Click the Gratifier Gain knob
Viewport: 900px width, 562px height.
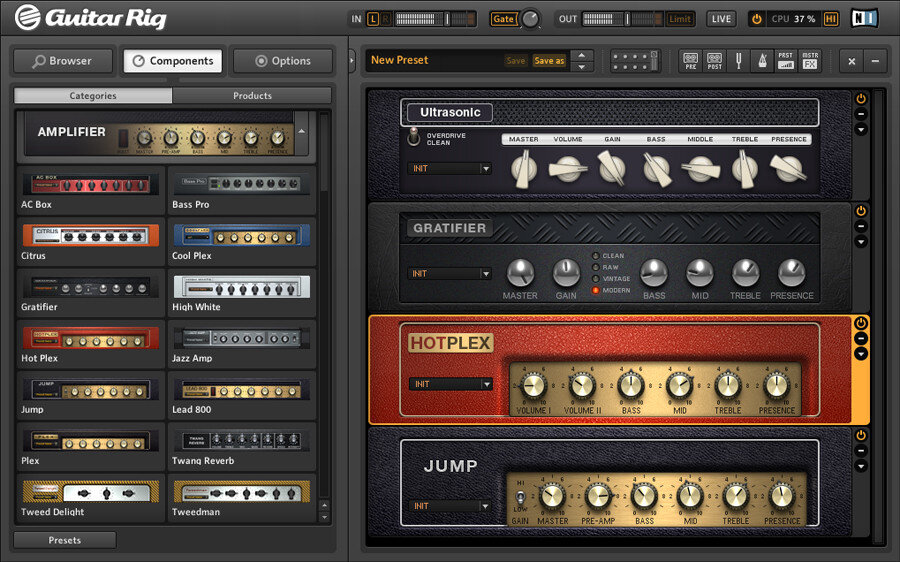coord(566,273)
